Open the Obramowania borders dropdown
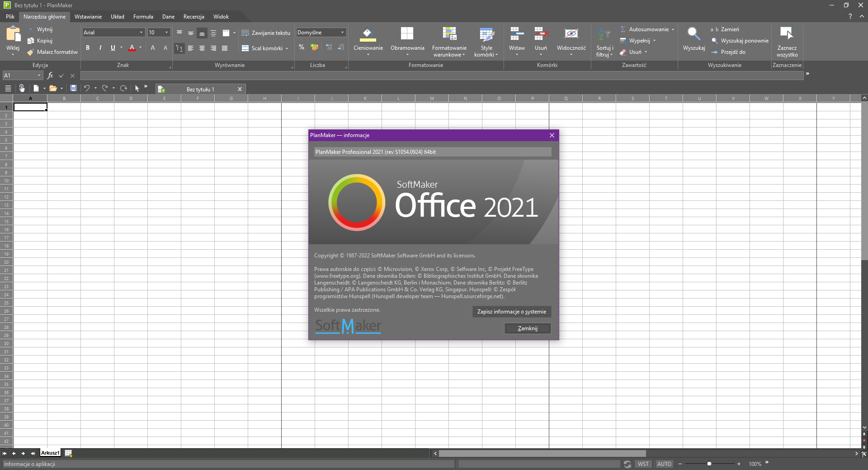This screenshot has height=470, width=868. click(407, 41)
